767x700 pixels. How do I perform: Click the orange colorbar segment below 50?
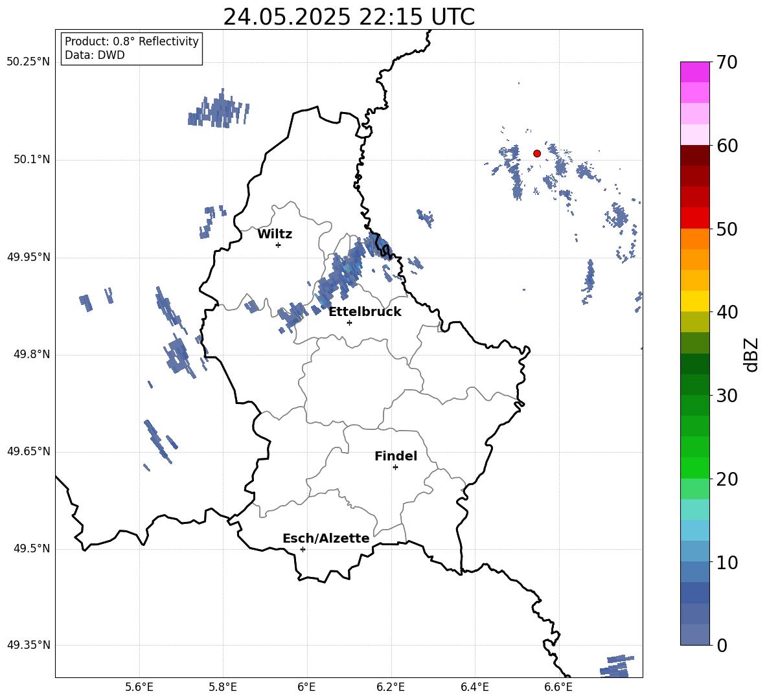point(694,239)
